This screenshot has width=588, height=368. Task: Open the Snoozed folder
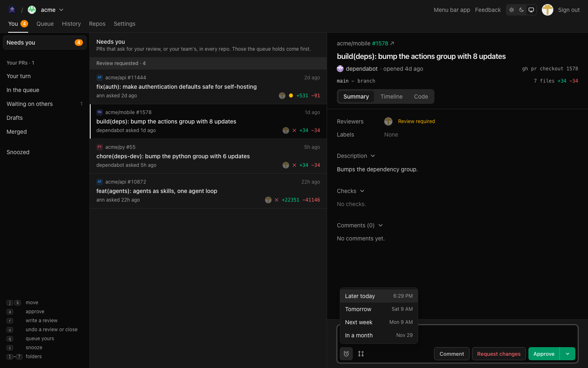45,152
